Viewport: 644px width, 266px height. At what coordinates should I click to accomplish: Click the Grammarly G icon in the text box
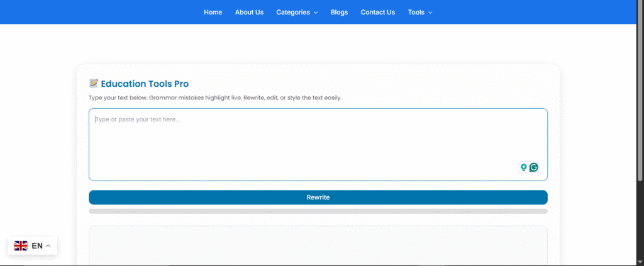tap(534, 167)
